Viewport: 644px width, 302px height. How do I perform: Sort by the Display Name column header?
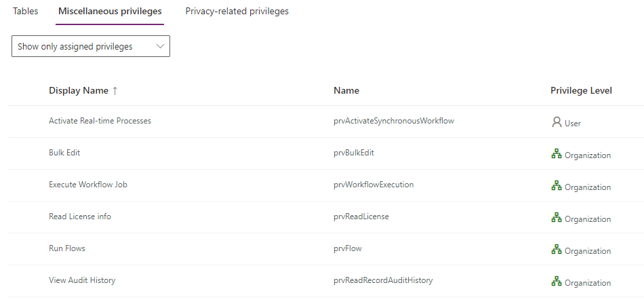[x=79, y=90]
